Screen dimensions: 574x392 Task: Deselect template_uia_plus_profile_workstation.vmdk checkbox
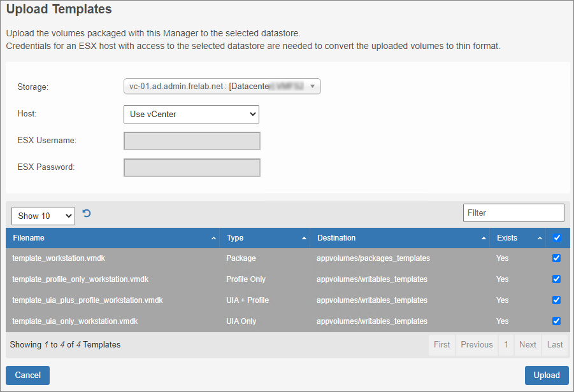coord(556,300)
